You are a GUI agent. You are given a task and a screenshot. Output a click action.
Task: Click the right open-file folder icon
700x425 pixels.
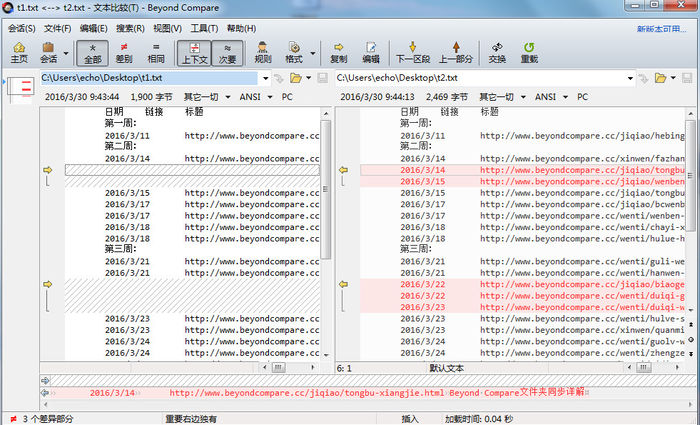point(660,78)
